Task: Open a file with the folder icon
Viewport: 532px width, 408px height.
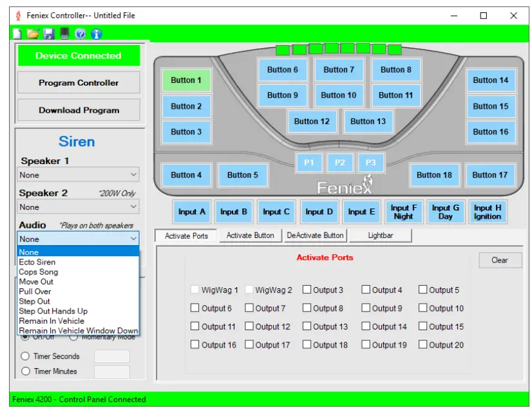Action: pyautogui.click(x=33, y=33)
